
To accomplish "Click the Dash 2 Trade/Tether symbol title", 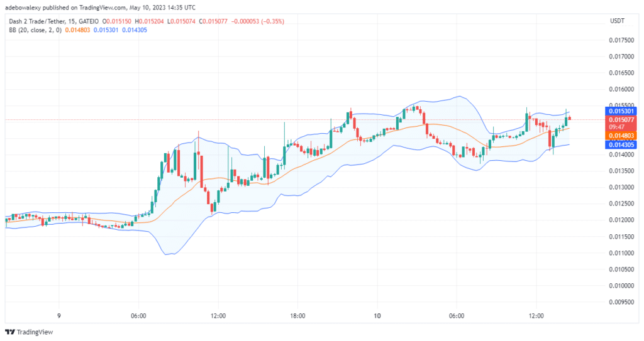I will point(36,21).
